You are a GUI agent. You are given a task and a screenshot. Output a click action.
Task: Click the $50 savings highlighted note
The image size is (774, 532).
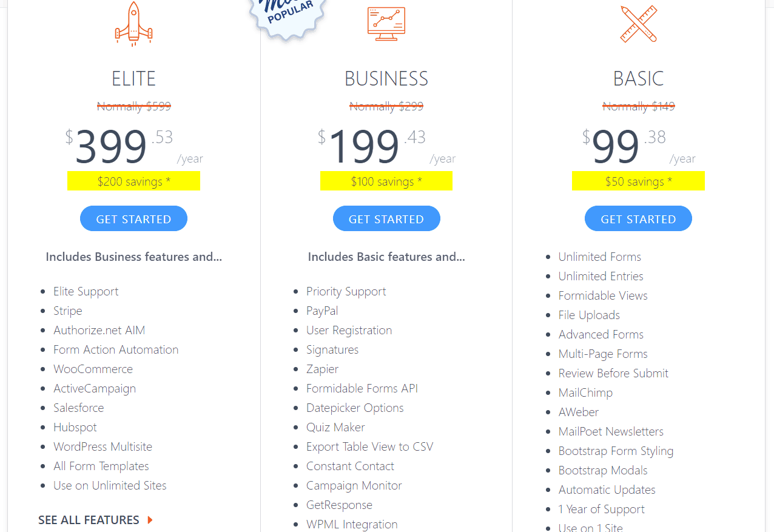pyautogui.click(x=638, y=181)
